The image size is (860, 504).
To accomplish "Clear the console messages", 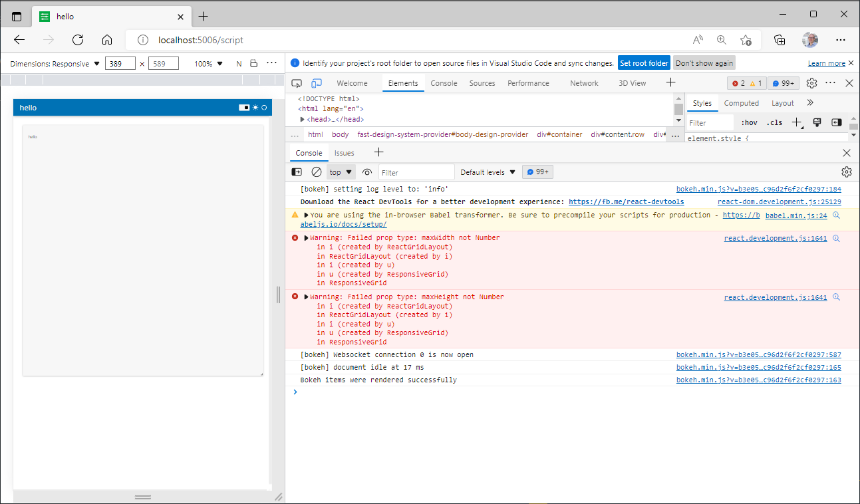I will [316, 172].
